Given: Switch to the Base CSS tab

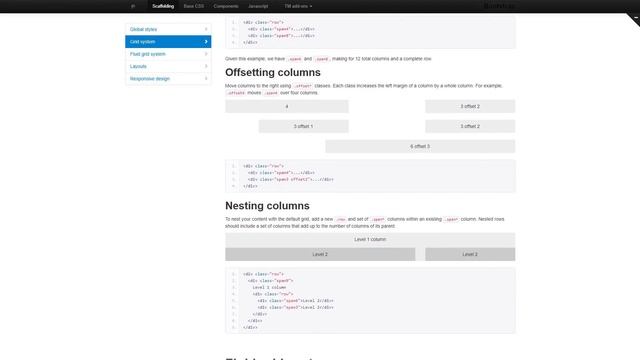Looking at the screenshot, I should (193, 6).
